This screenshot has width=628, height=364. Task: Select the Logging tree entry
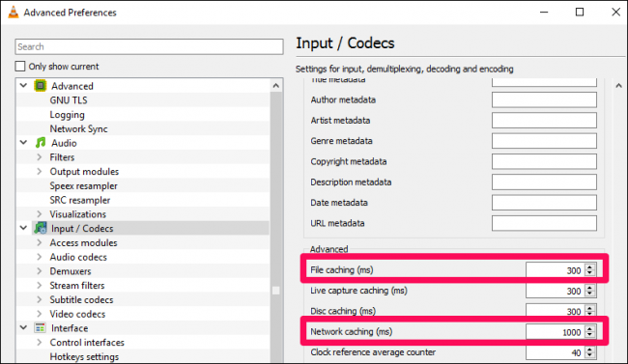point(67,115)
